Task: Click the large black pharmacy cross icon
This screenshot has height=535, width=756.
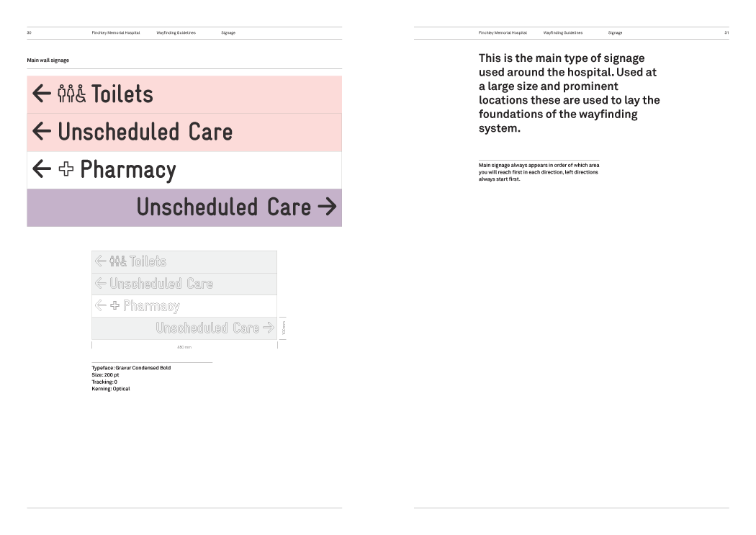Action: point(66,169)
